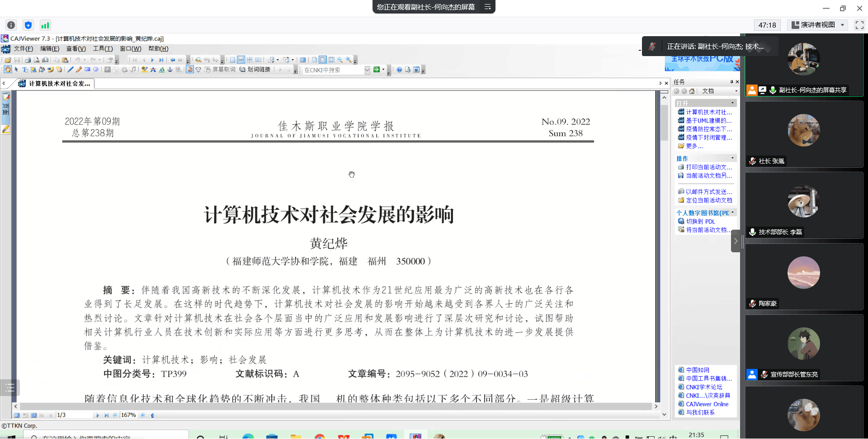Toggle 屏幕取词 screen word capture
868x439 pixels.
[x=220, y=70]
